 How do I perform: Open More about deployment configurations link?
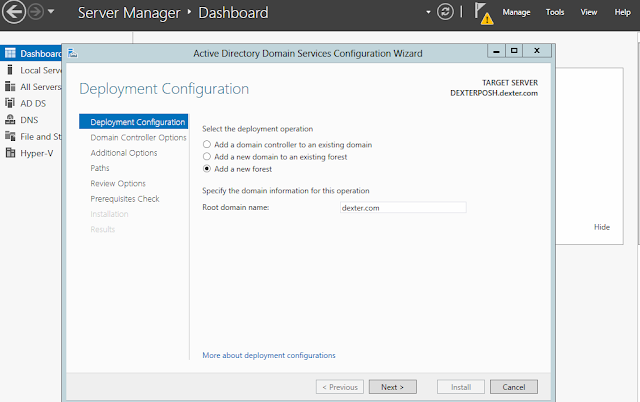click(x=269, y=355)
